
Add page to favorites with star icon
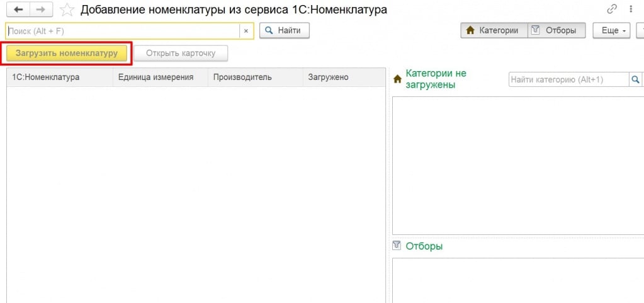pos(67,10)
